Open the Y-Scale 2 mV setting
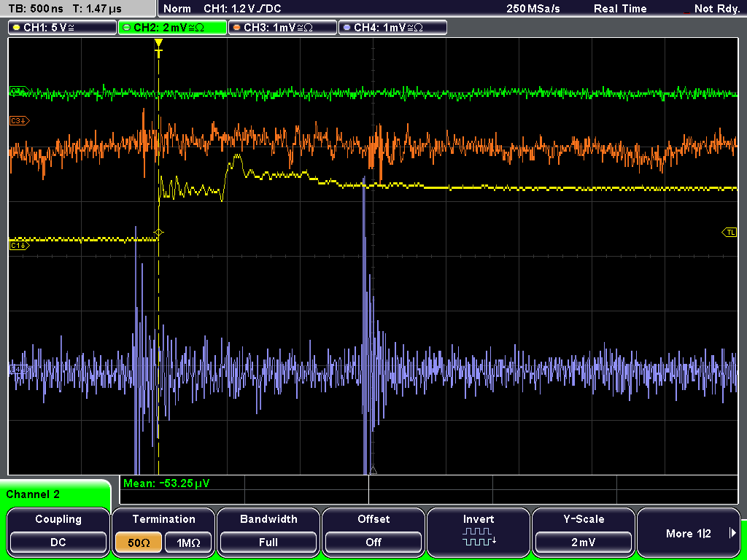Viewport: 747px width, 560px height. tap(583, 531)
